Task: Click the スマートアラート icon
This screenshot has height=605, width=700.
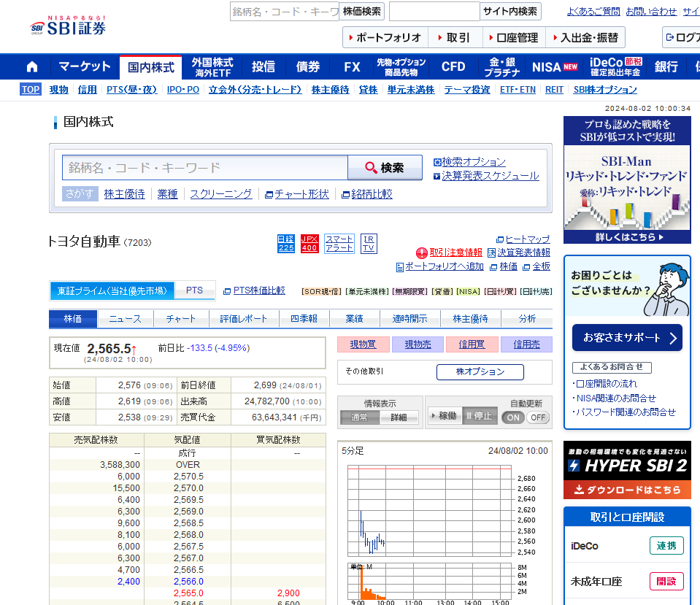Action: tap(339, 244)
